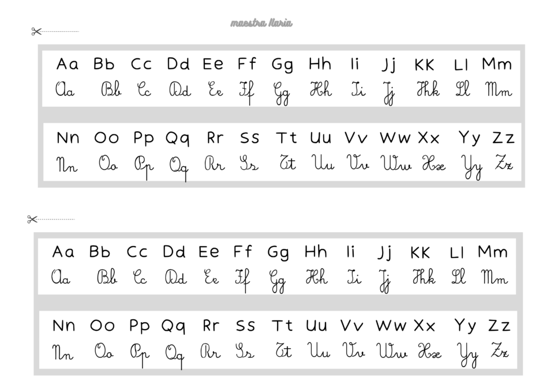Click printed 'Hh' in the upper alphabet strip
Viewport: 554px width, 392px height.
coord(320,64)
